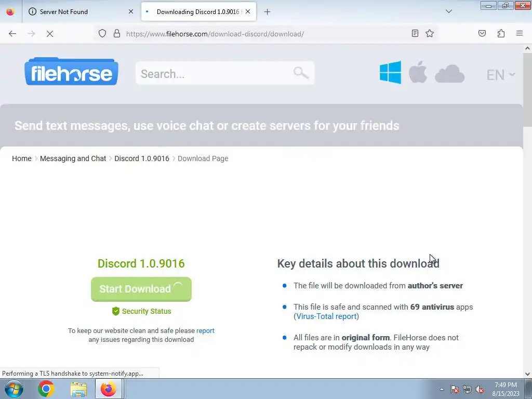Open the Windows Start menu

14,389
